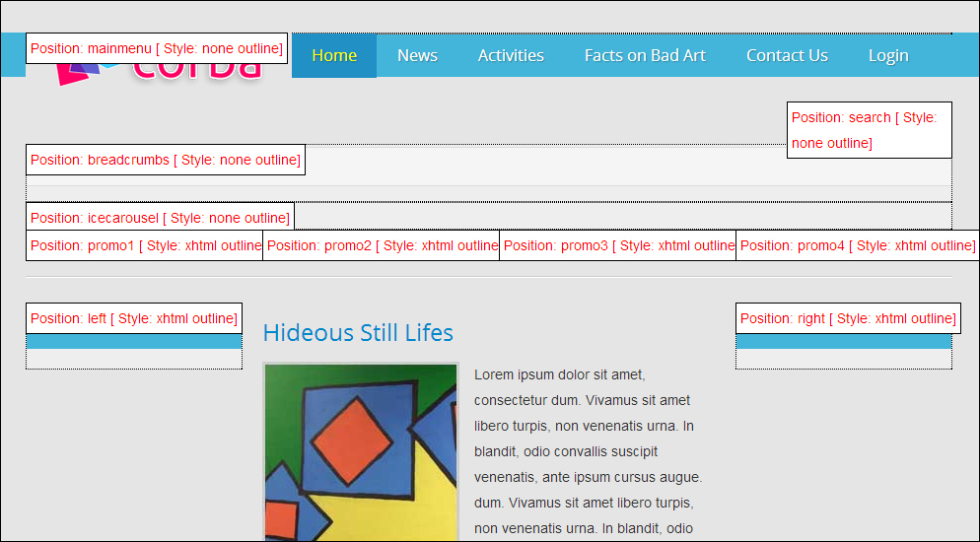Select the Position: promo1 label
980x542 pixels.
(x=145, y=245)
